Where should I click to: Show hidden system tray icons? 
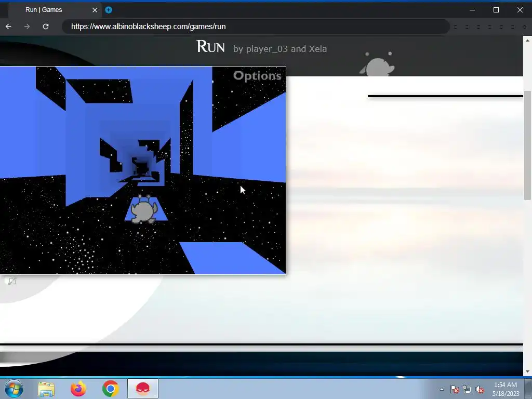(442, 389)
